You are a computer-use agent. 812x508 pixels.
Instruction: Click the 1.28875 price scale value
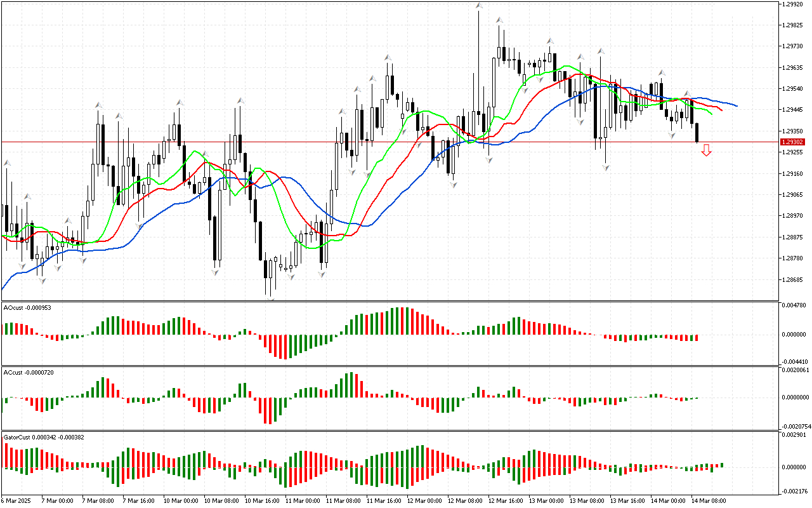793,237
